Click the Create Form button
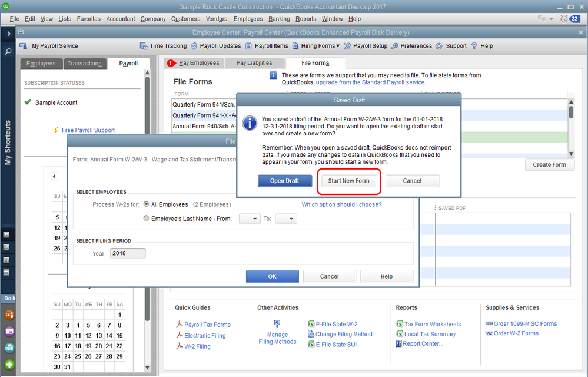This screenshot has height=377, width=588. tap(549, 165)
